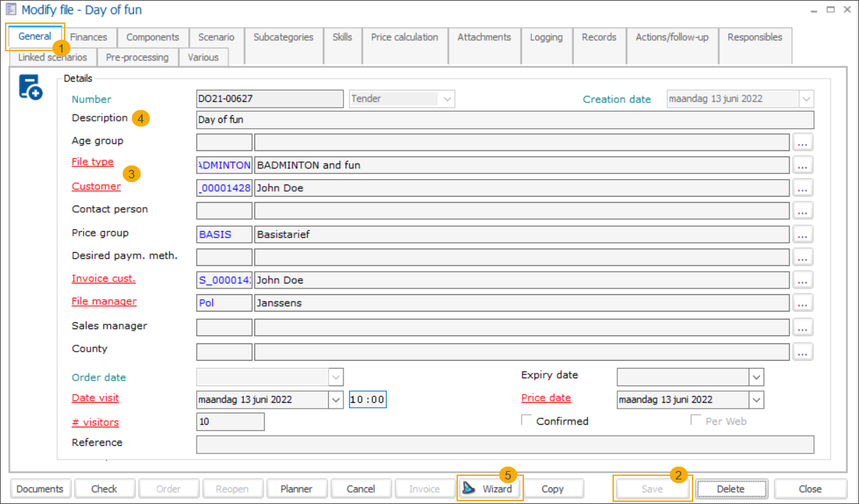Click the Wizard button with hat icon
The height and width of the screenshot is (504, 859).
490,489
